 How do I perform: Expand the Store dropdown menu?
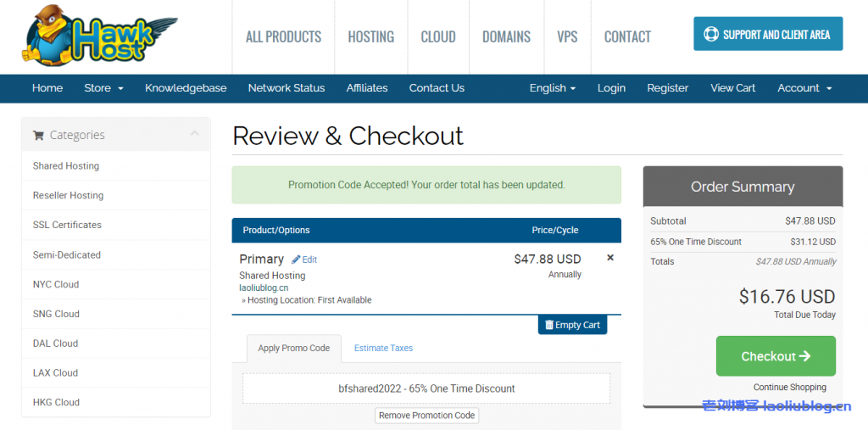[103, 88]
